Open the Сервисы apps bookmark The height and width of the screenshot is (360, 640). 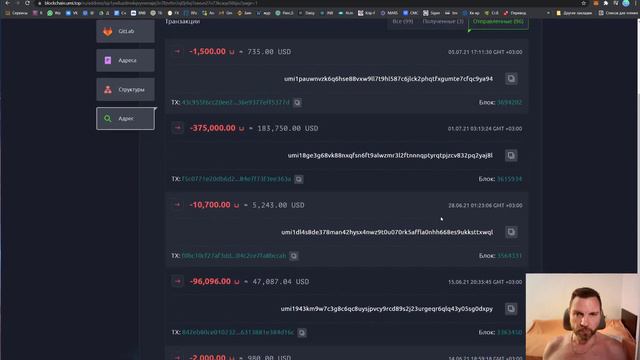tap(16, 13)
